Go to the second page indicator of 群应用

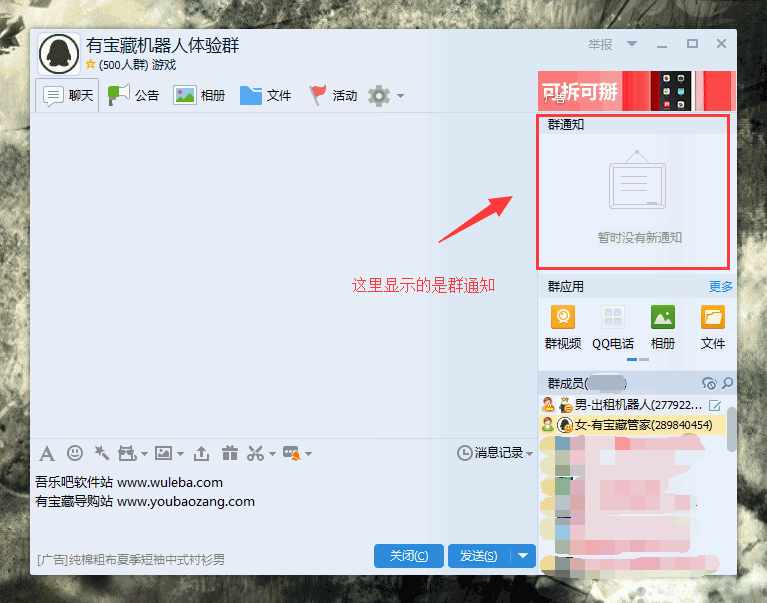coord(644,359)
